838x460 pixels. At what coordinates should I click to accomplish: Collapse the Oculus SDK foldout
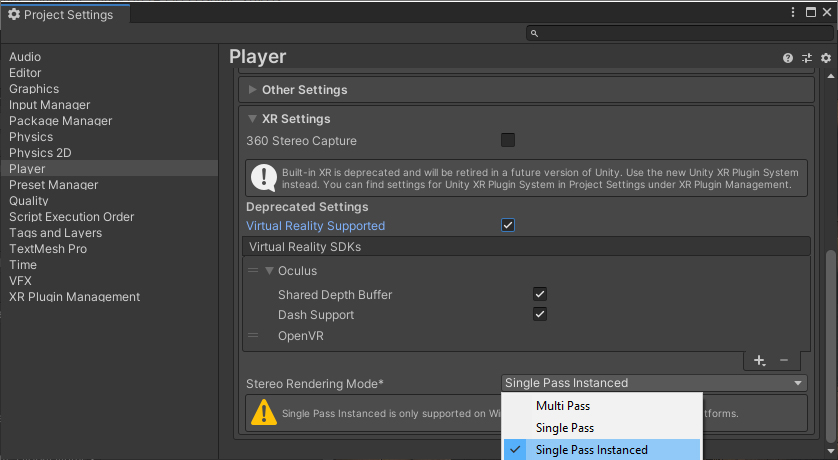click(x=269, y=271)
